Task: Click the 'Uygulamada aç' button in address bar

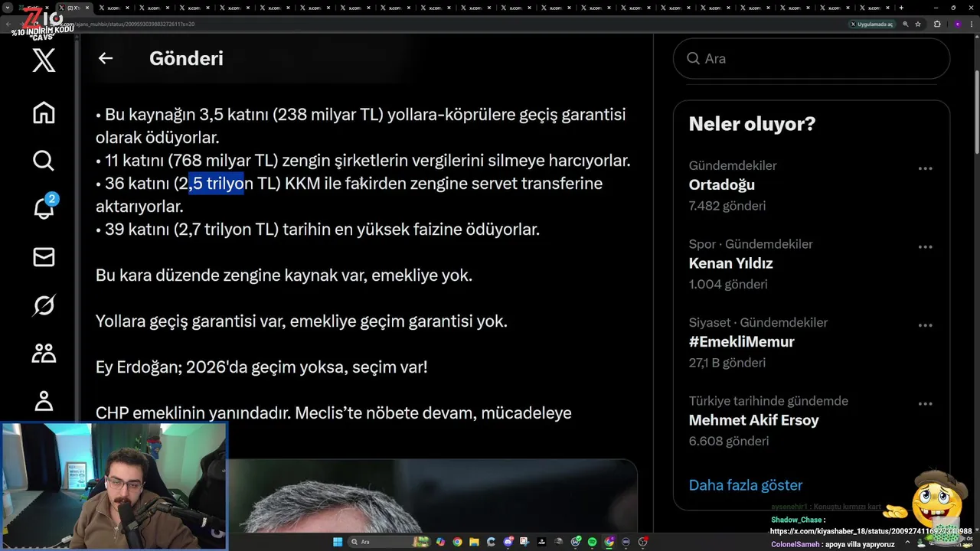Action: (872, 24)
